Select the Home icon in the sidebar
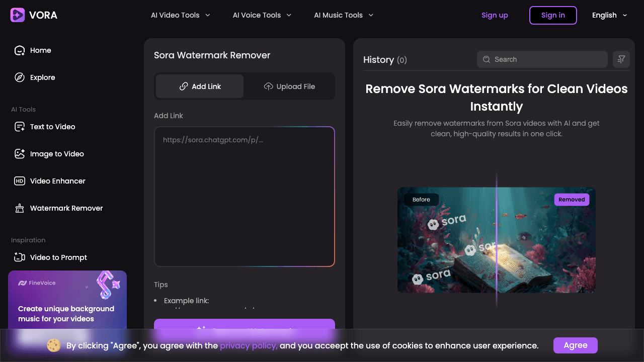Image resolution: width=644 pixels, height=362 pixels. (19, 50)
